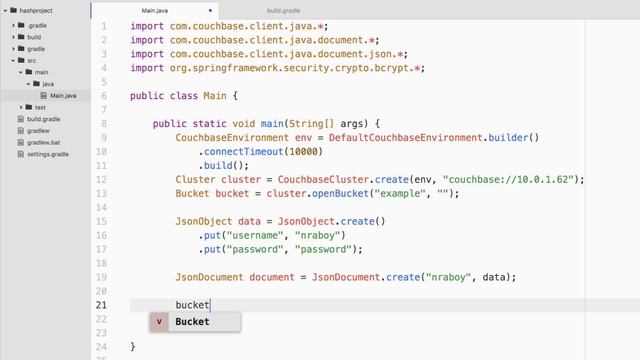Click the java folder icon

pyautogui.click(x=36, y=84)
